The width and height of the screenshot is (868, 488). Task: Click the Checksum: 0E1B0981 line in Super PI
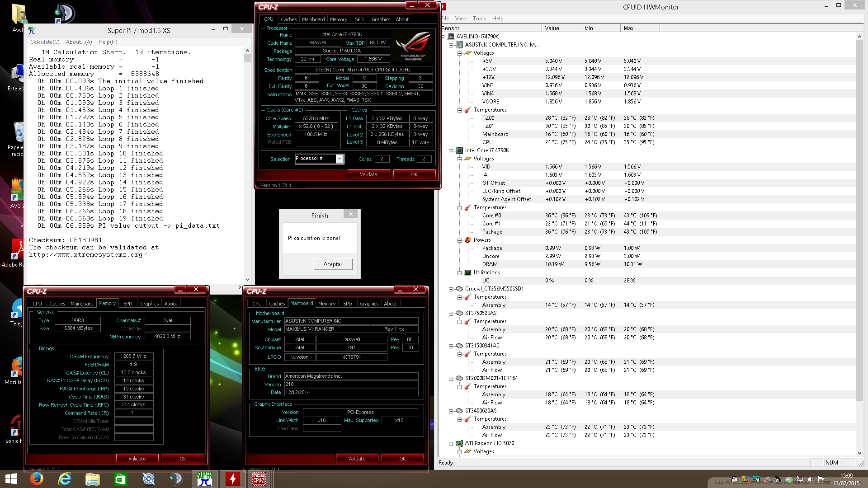(x=66, y=240)
